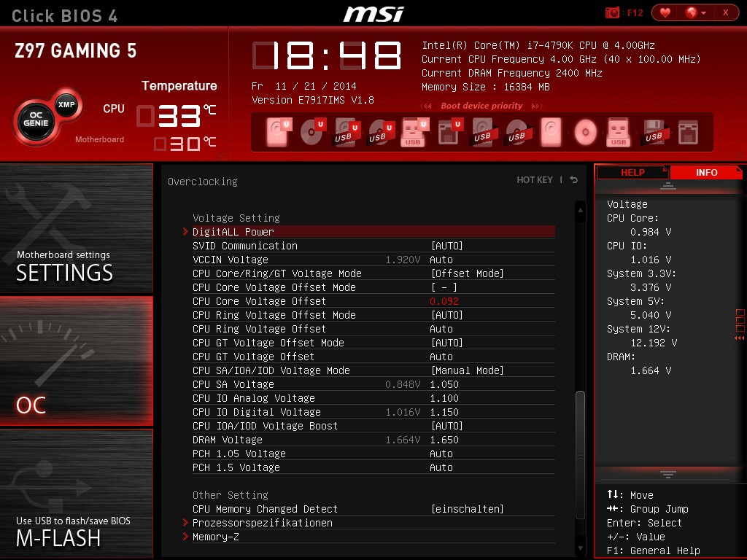Image resolution: width=747 pixels, height=560 pixels.
Task: Select the UEFI USB hard disk boot icon
Action: 347,133
